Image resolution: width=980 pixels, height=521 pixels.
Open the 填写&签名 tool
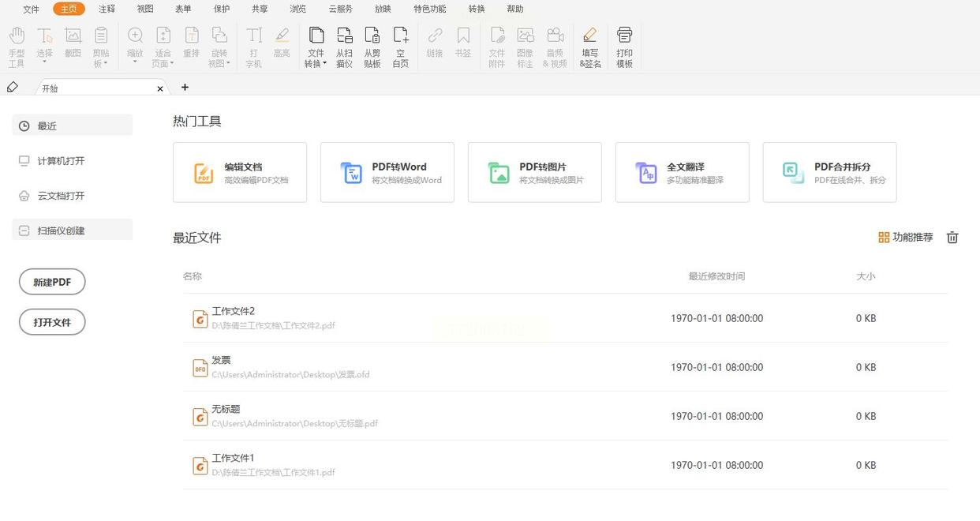[589, 36]
